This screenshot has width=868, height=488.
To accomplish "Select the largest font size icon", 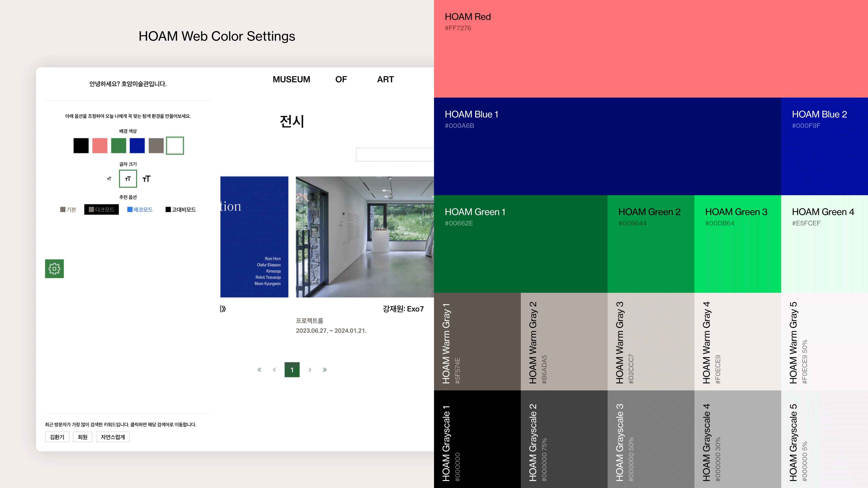I will [146, 179].
